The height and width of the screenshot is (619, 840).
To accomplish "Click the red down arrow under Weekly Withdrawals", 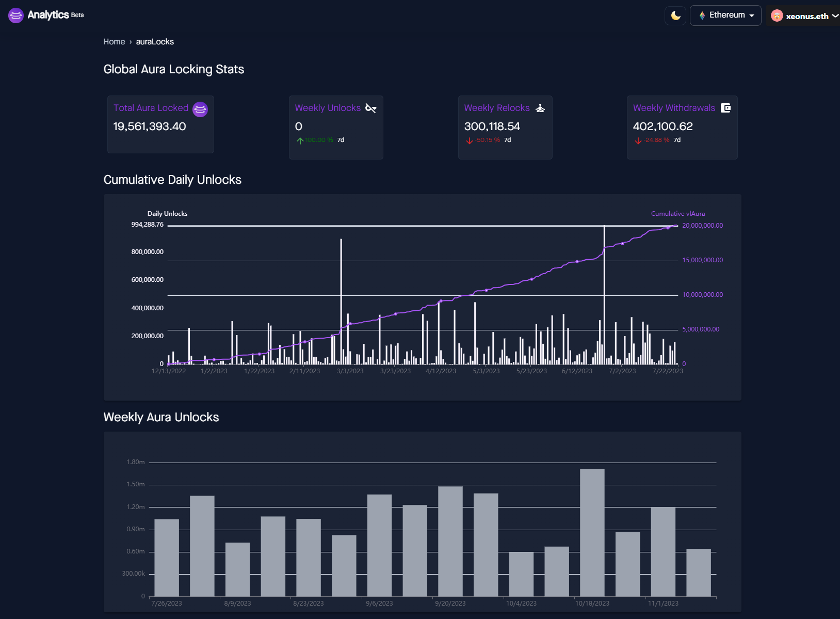I will click(x=638, y=140).
